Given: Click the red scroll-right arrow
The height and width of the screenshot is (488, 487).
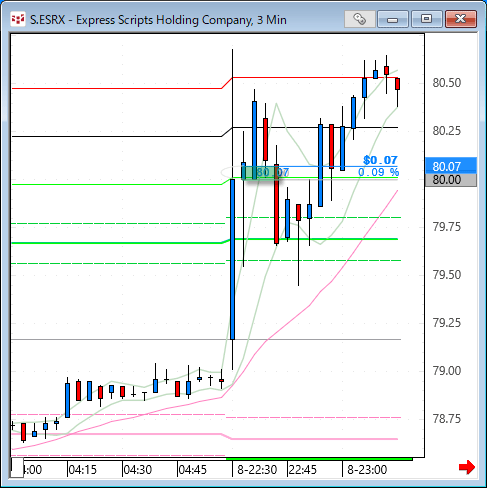Looking at the screenshot, I should (x=467, y=467).
